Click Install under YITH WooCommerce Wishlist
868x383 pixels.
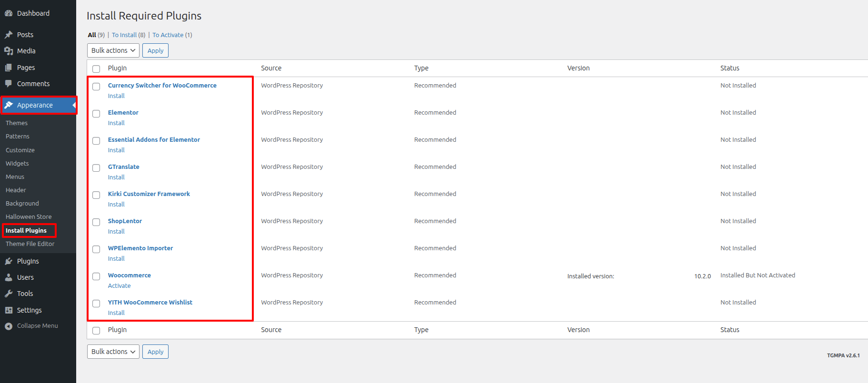pyautogui.click(x=116, y=313)
